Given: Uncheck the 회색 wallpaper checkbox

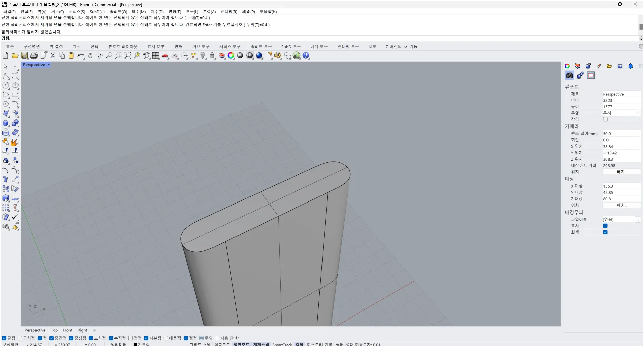Looking at the screenshot, I should 605,232.
